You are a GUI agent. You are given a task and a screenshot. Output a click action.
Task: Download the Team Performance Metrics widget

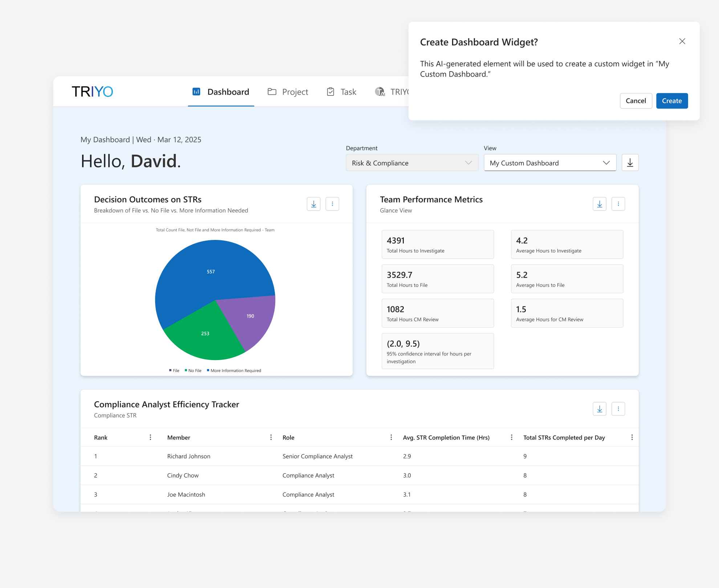tap(600, 204)
